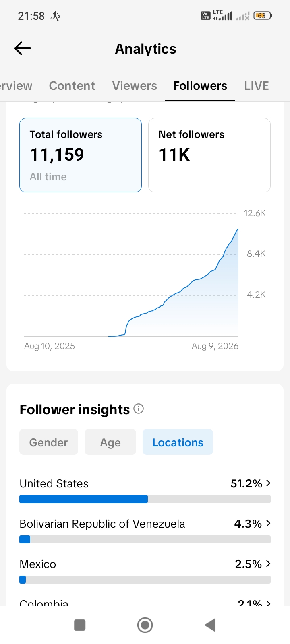Image resolution: width=290 pixels, height=644 pixels.
Task: Select the Total followers card
Action: point(81,155)
